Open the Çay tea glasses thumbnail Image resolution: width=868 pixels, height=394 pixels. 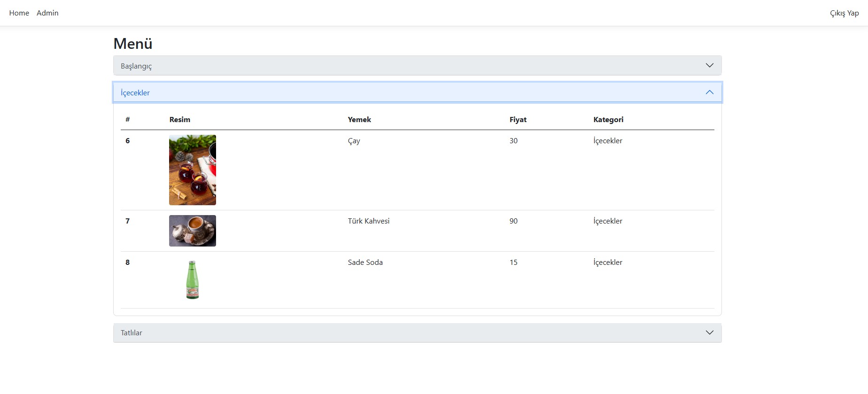pyautogui.click(x=193, y=170)
